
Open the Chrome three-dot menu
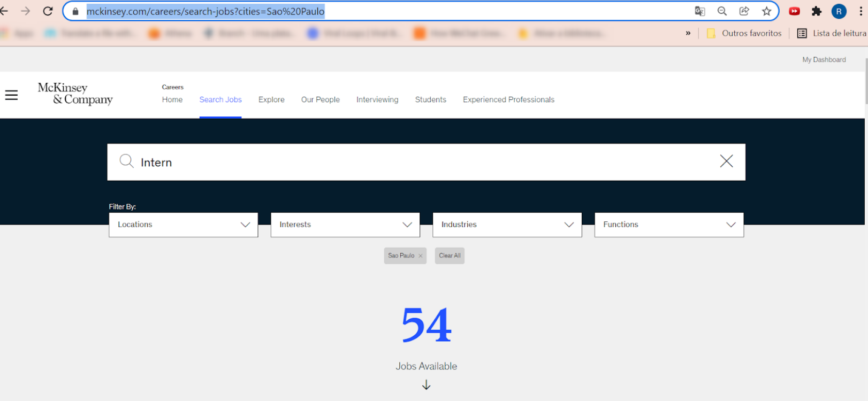coord(861,11)
